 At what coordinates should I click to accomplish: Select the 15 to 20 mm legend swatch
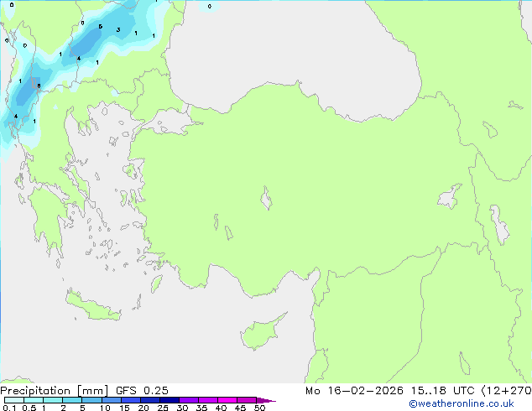coord(131,400)
